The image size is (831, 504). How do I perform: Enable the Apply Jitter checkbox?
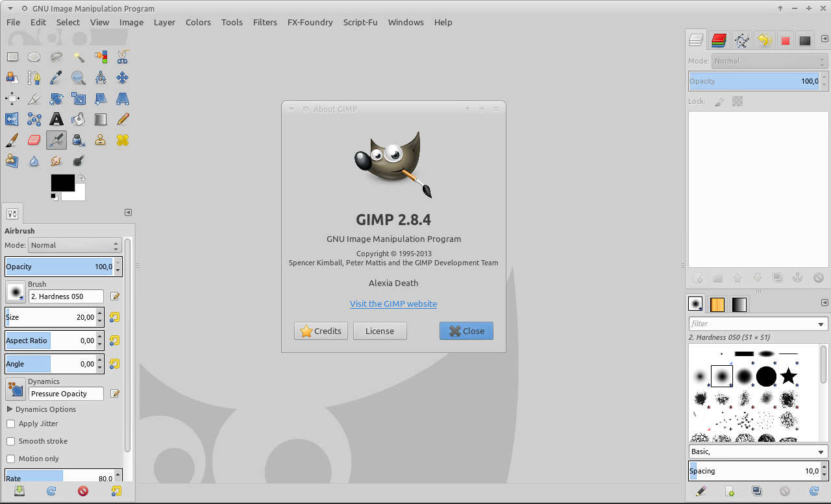coord(11,424)
